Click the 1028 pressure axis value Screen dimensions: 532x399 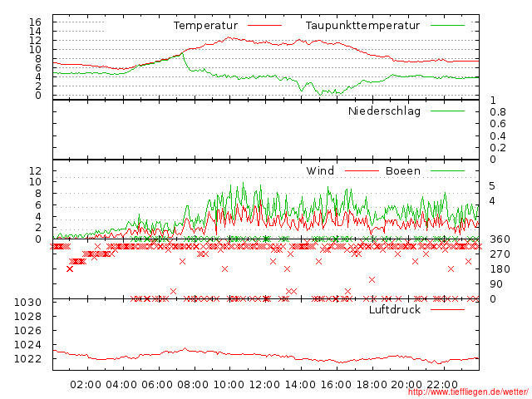coord(27,317)
